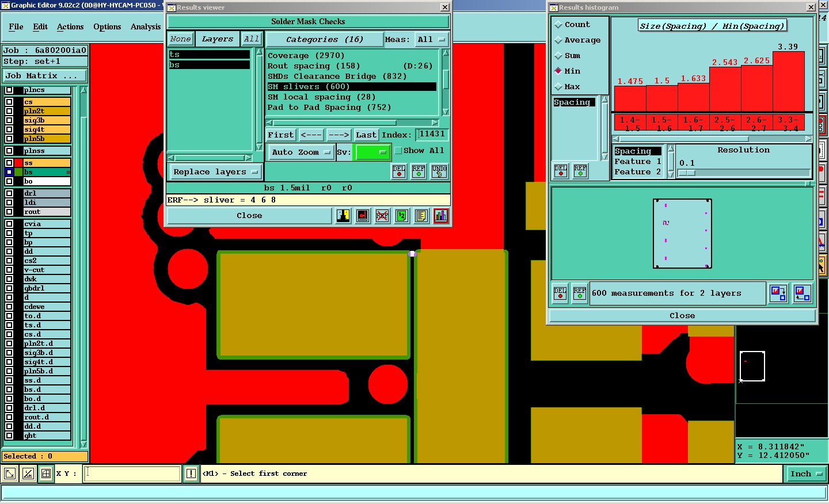829x504 pixels.
Task: Click REF under the Spacing list in histogram
Action: click(x=580, y=171)
